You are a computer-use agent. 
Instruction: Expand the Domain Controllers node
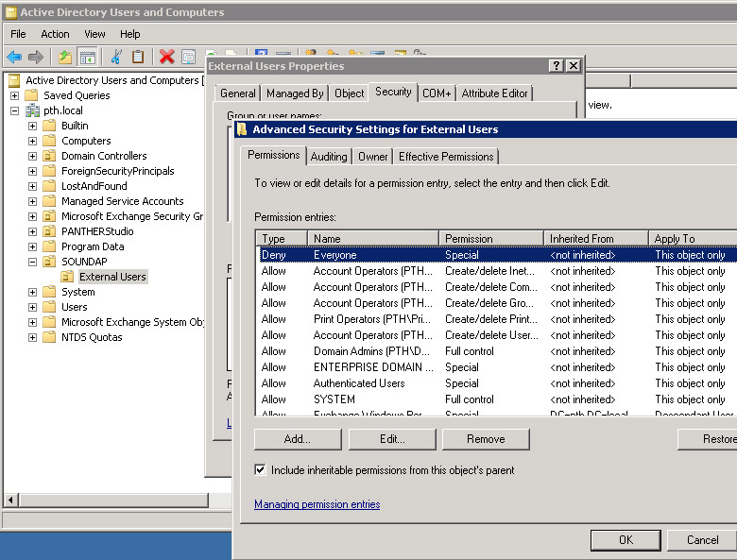click(x=32, y=156)
